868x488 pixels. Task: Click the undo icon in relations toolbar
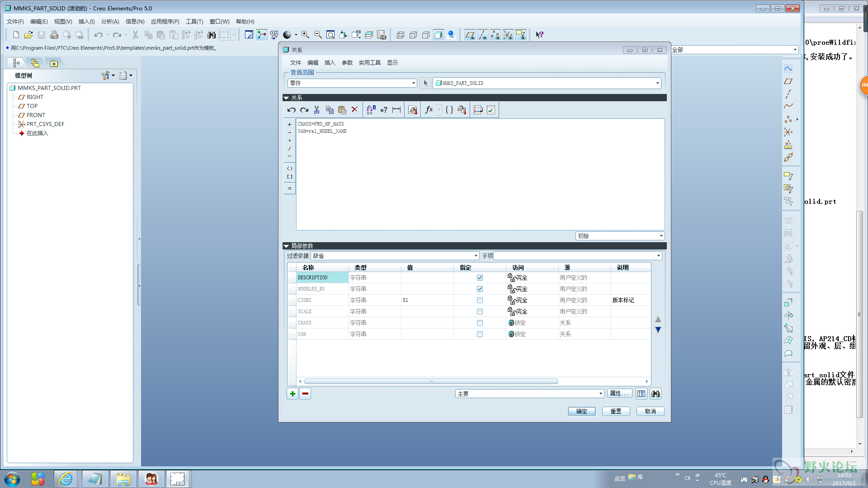pyautogui.click(x=292, y=110)
